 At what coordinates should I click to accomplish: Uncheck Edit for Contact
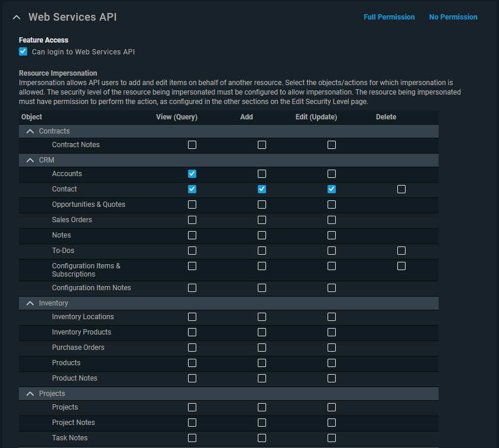pyautogui.click(x=331, y=189)
